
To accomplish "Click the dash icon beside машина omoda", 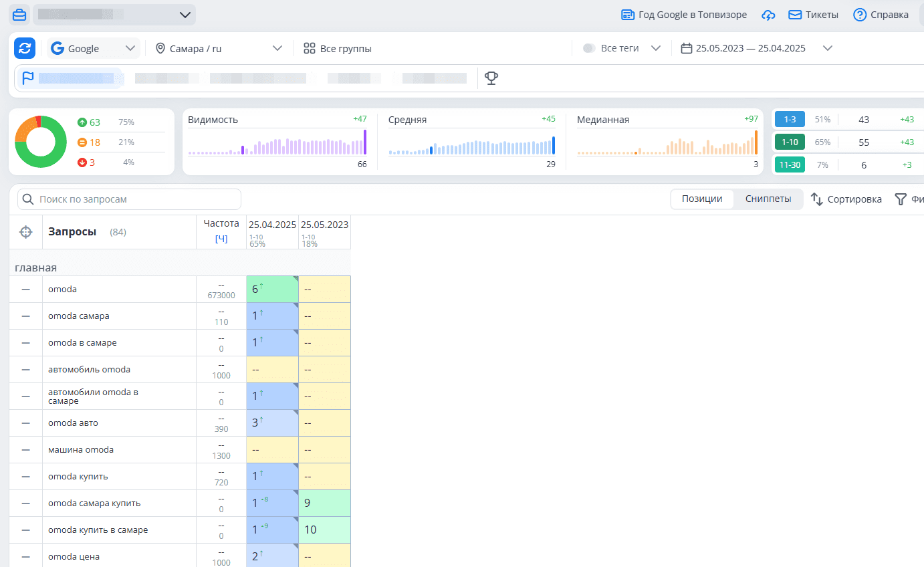I will (25, 449).
